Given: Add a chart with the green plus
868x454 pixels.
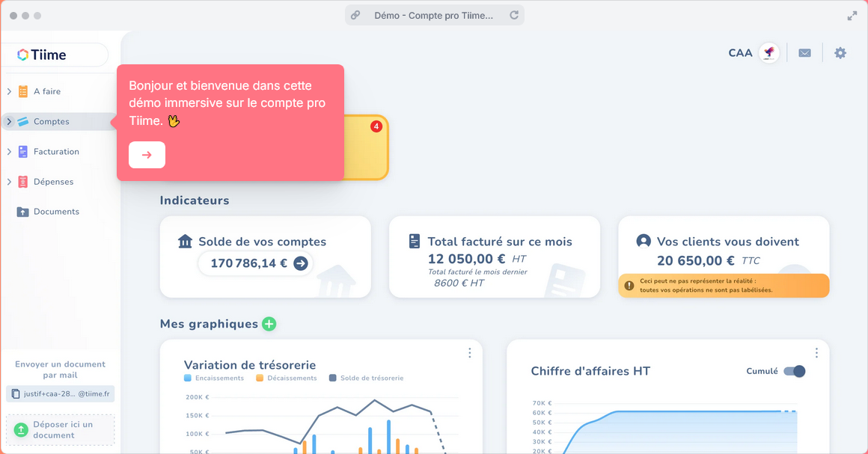Looking at the screenshot, I should [x=269, y=324].
